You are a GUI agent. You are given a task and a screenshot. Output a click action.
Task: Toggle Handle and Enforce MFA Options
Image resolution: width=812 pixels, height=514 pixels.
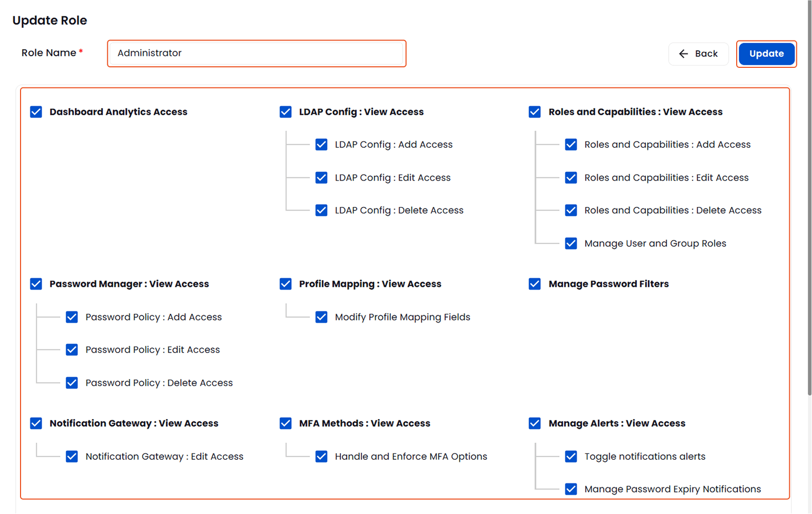321,456
